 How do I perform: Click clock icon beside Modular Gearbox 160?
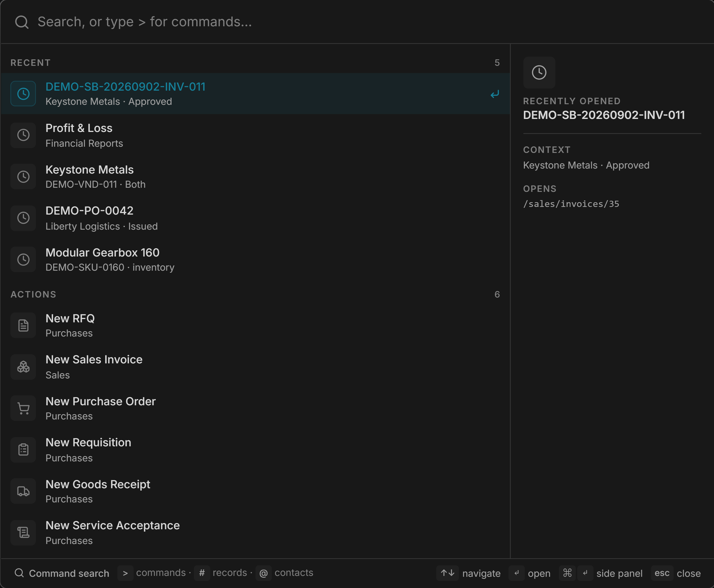(x=23, y=260)
